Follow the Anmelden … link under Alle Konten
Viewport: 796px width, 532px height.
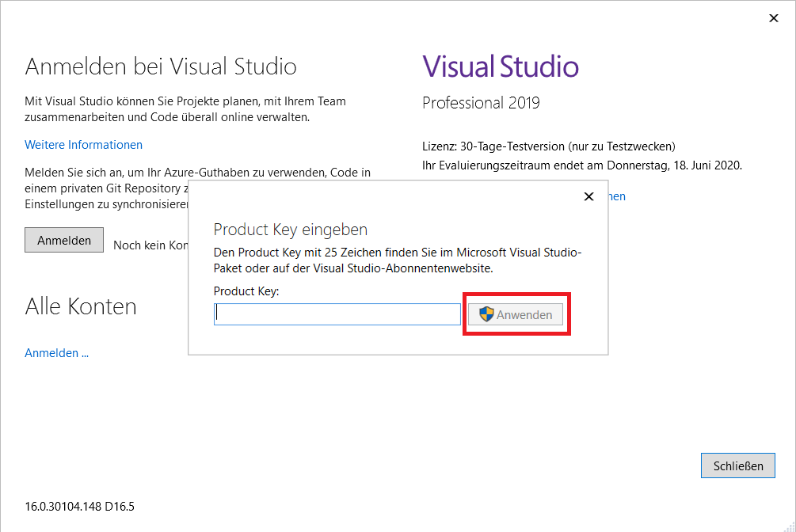(56, 353)
